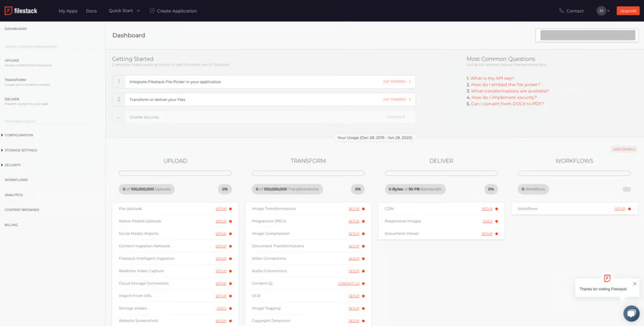This screenshot has height=326, width=644.
Task: Open the Transform sidebar section
Action: tap(27, 82)
